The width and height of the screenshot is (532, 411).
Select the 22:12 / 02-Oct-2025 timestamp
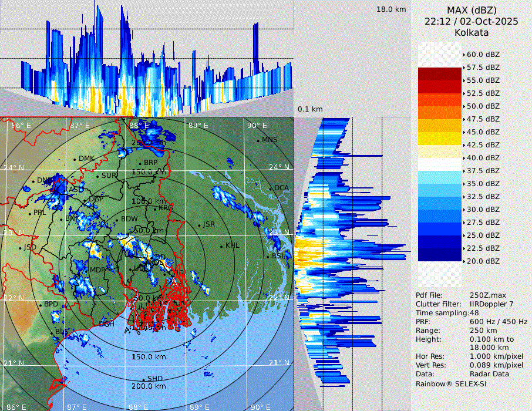tap(472, 21)
